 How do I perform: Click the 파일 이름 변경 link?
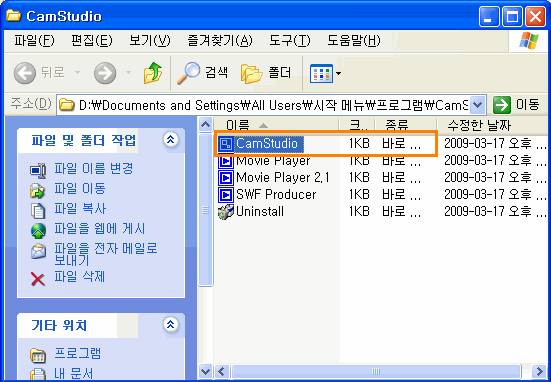click(93, 169)
